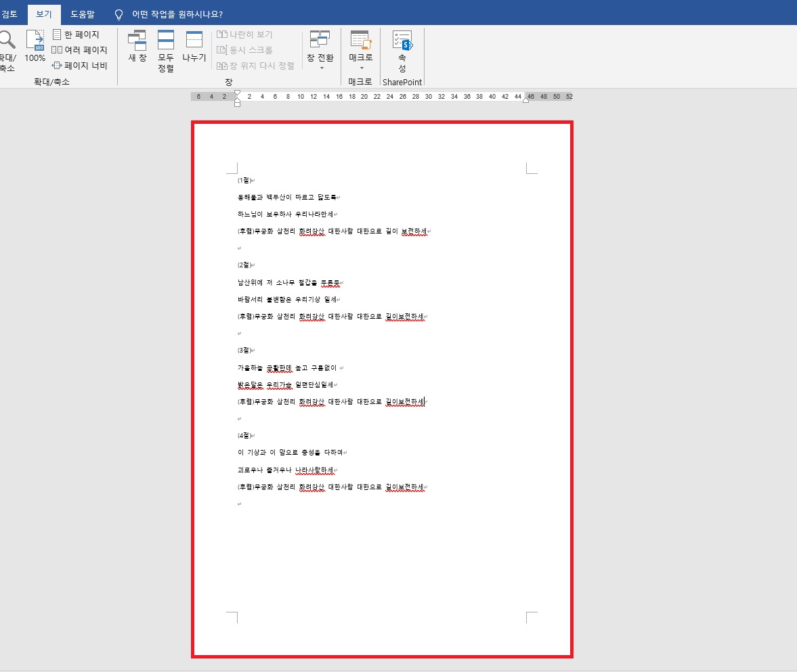Viewport: 797px width, 672px height.
Task: Expand the Macros dropdown arrow
Action: point(362,68)
